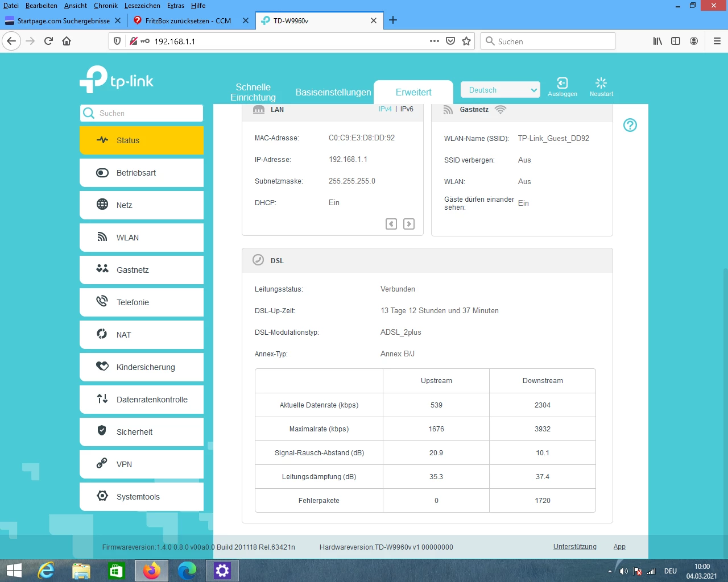Open the App link in footer

pos(619,547)
